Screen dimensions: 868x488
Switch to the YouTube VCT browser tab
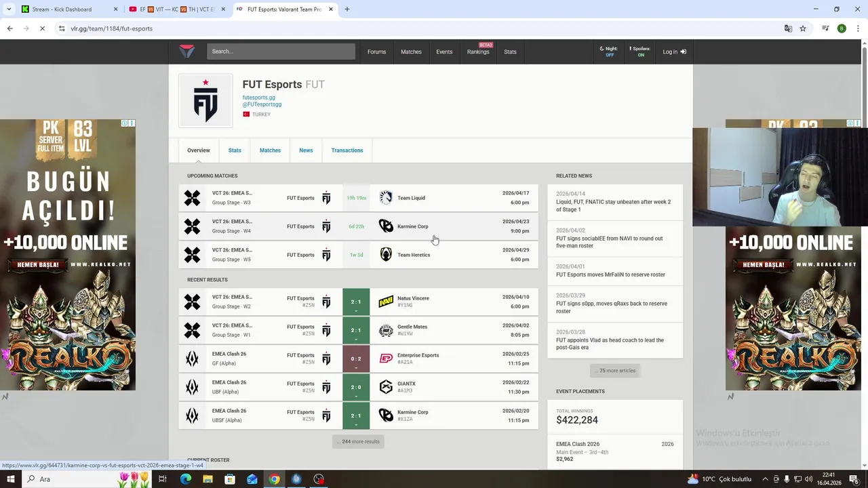pyautogui.click(x=178, y=9)
